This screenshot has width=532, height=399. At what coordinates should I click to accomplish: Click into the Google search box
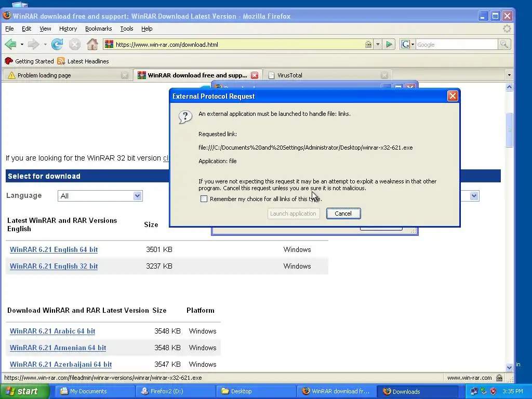pos(456,45)
